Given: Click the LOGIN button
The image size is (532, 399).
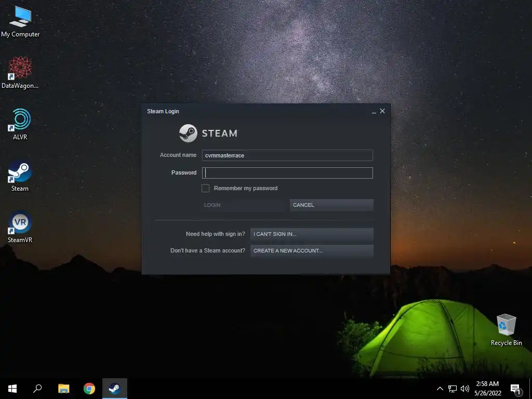Looking at the screenshot, I should pyautogui.click(x=244, y=205).
